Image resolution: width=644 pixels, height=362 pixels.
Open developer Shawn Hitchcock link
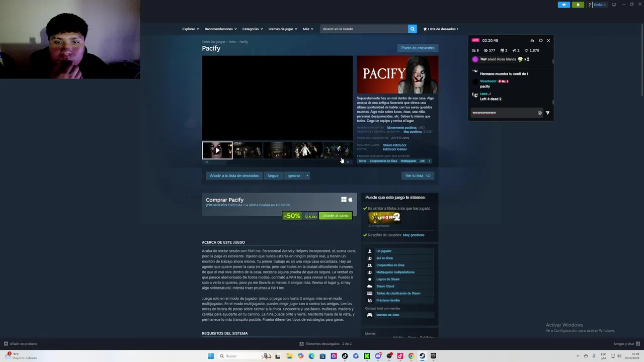394,145
